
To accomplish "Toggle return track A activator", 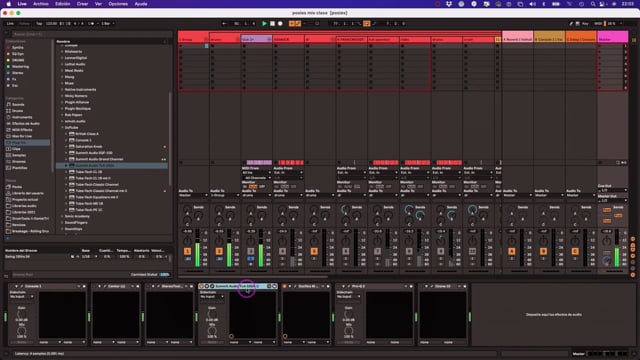I will click(x=511, y=251).
